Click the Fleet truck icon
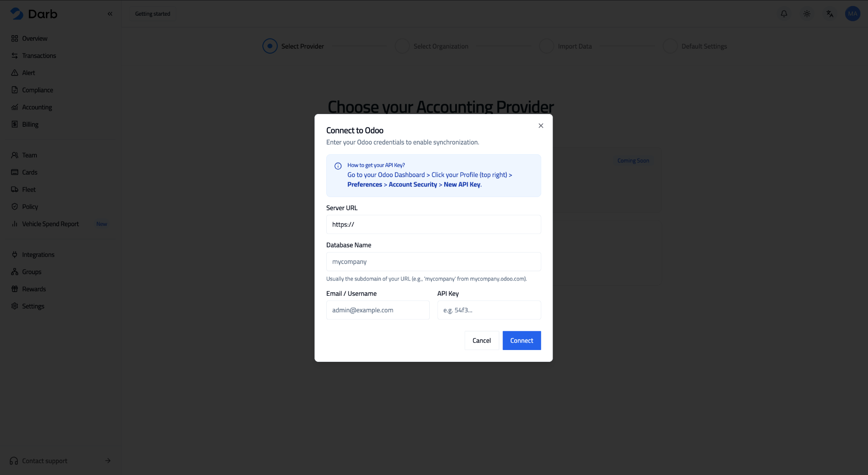This screenshot has width=868, height=475. coord(15,189)
